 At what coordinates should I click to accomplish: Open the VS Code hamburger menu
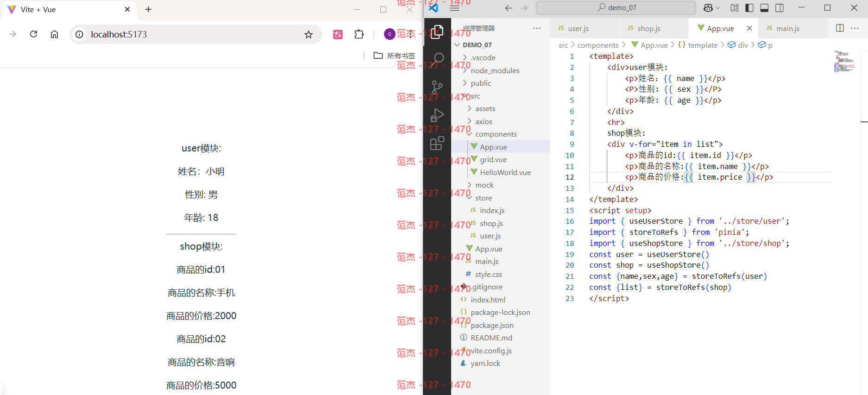(x=454, y=8)
